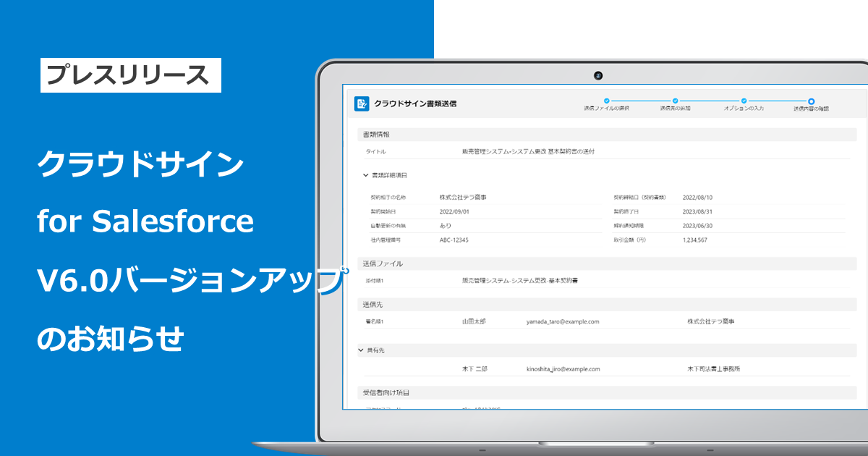Click the クラウドサイン書類送信 page title

pos(415,104)
